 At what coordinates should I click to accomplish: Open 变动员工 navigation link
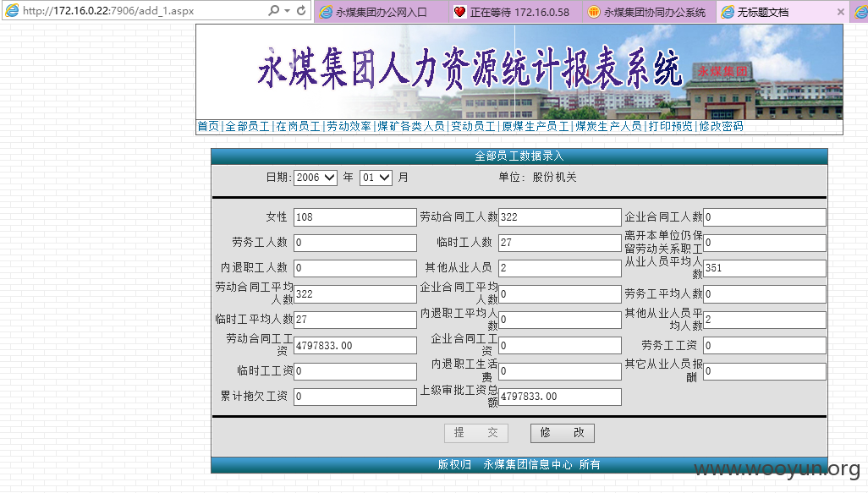point(473,126)
